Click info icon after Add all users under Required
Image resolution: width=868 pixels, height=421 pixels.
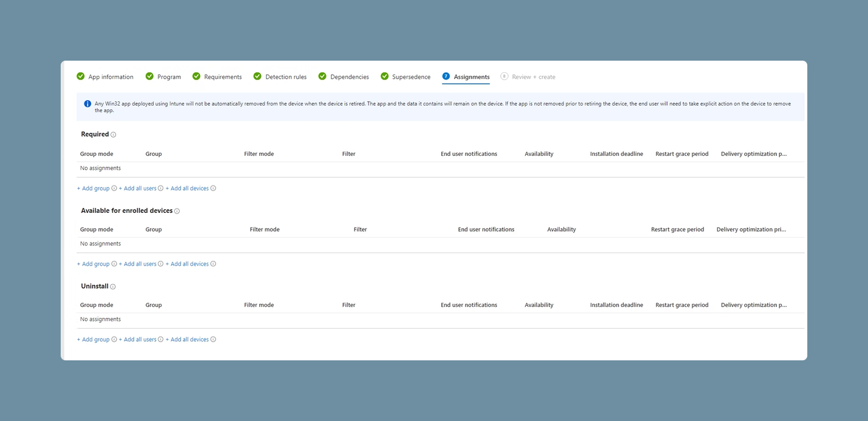point(161,189)
